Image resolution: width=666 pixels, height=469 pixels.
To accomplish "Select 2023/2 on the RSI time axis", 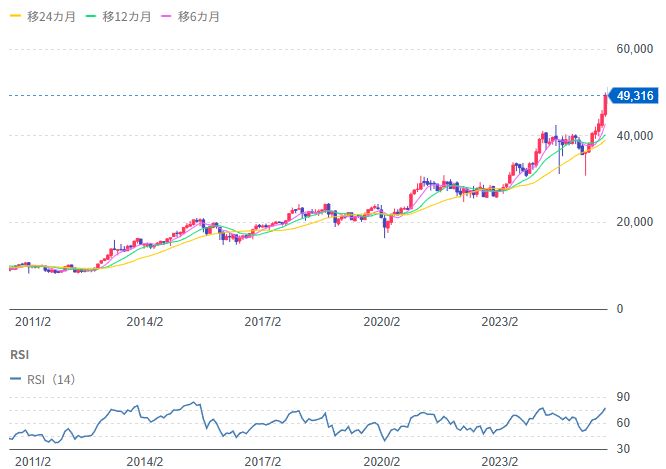I will [500, 461].
